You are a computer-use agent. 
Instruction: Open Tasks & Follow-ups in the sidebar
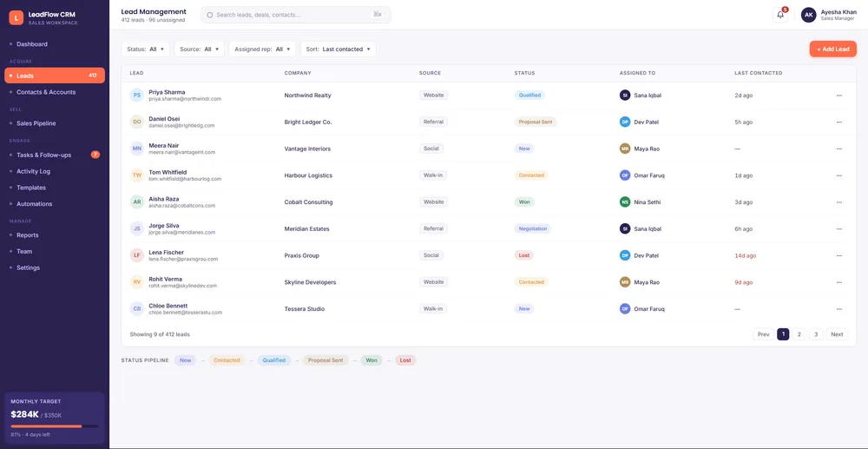(54, 155)
